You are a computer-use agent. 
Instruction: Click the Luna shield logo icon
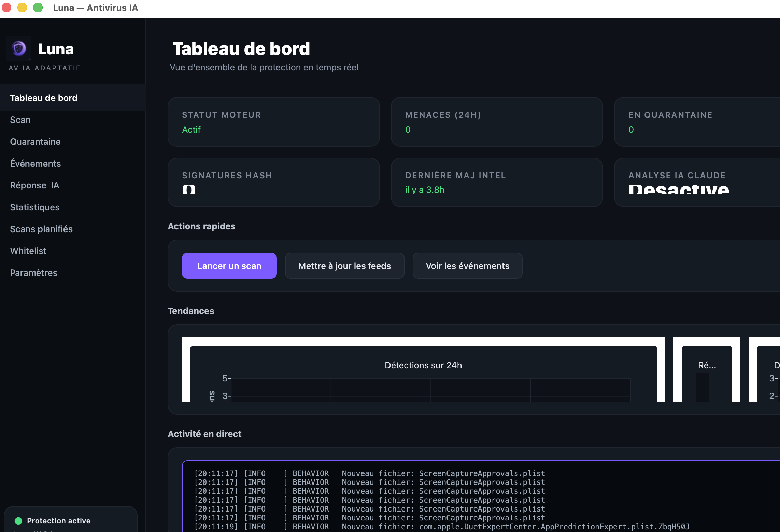pyautogui.click(x=19, y=48)
